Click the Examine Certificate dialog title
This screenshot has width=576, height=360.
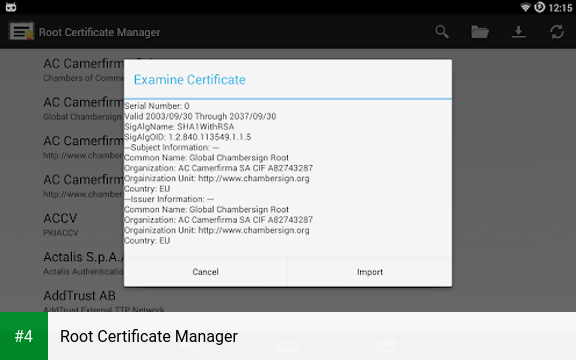190,80
